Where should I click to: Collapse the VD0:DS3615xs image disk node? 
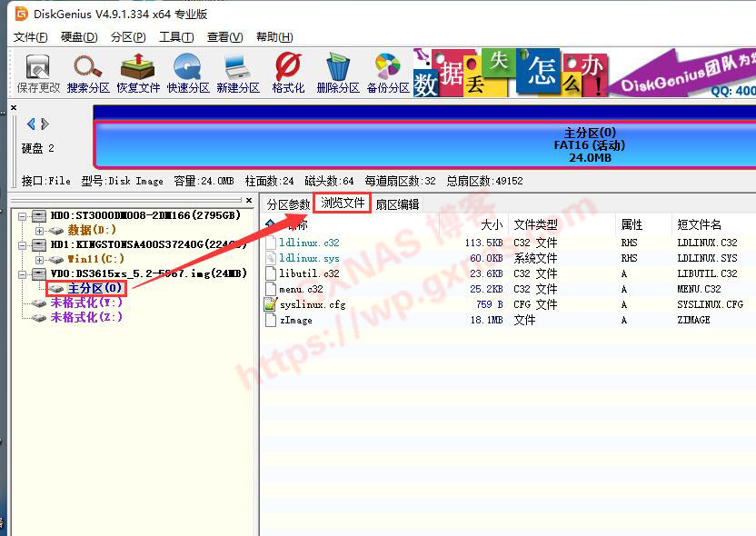22,273
